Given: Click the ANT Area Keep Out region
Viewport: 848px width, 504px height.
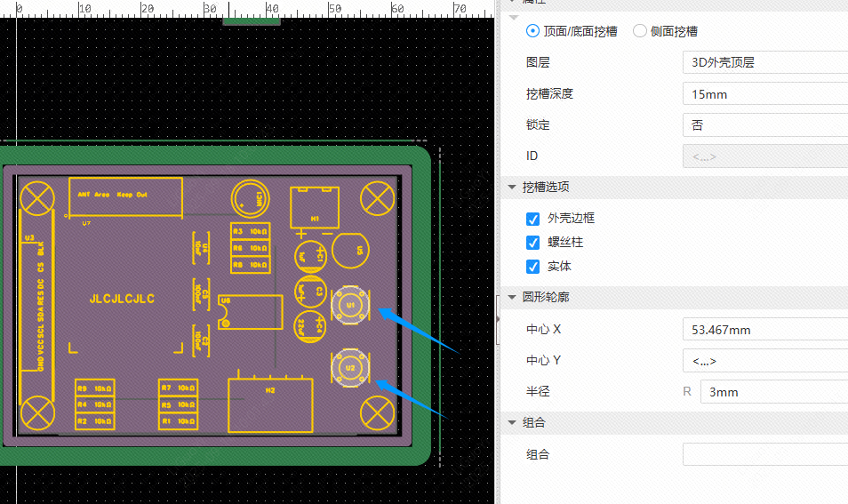Looking at the screenshot, I should tap(125, 196).
